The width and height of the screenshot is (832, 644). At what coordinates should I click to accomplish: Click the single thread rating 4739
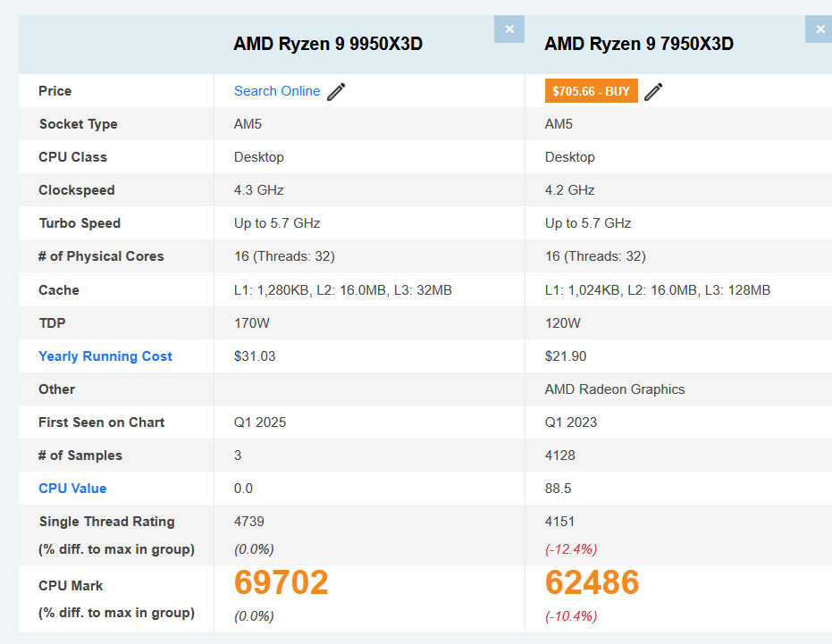[248, 522]
